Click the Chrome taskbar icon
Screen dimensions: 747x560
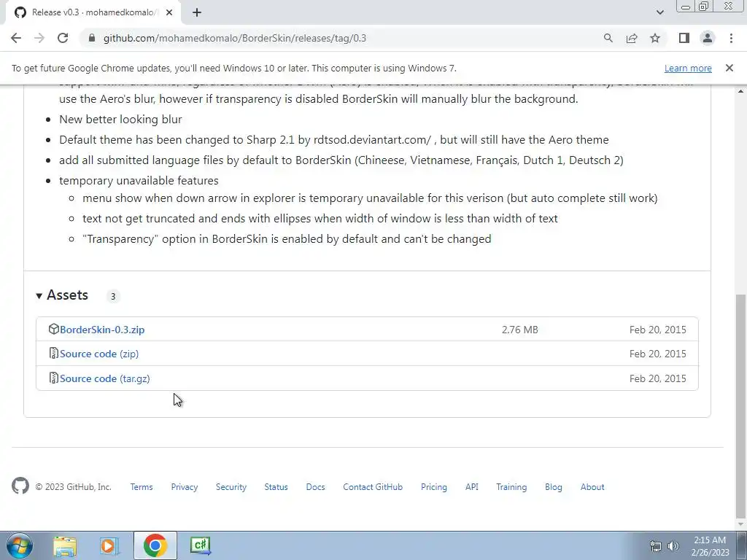pyautogui.click(x=155, y=545)
